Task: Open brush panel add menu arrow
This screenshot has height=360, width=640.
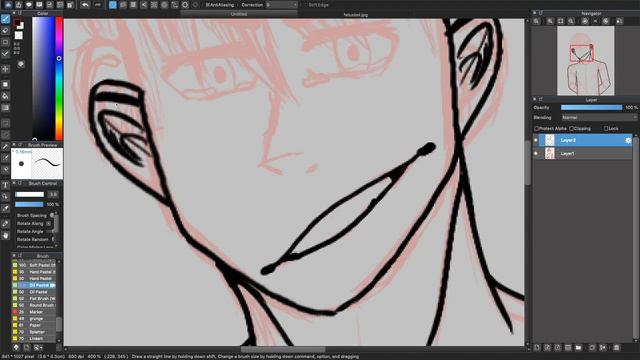Action: point(38,348)
